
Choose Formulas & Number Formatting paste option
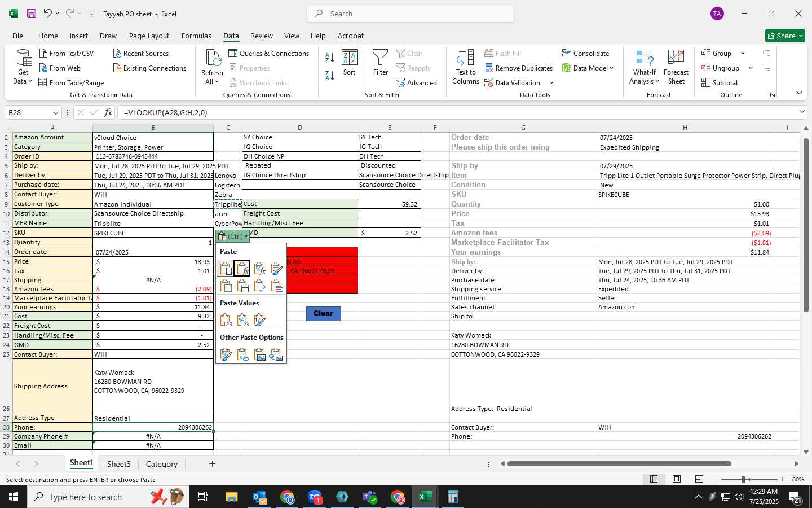(x=259, y=269)
